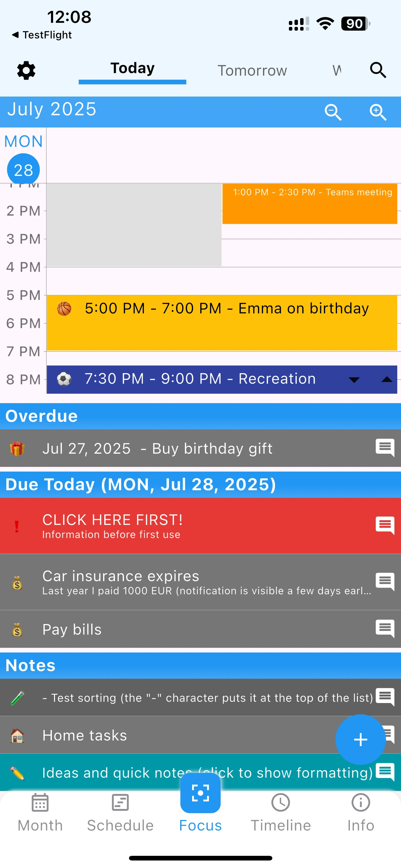Expand Recreation event with down arrow
The width and height of the screenshot is (401, 868).
click(x=354, y=380)
